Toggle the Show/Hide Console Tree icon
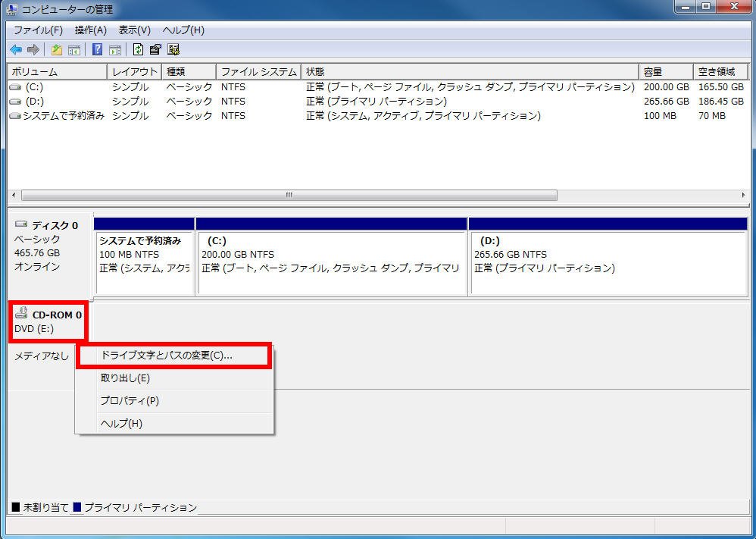 point(73,49)
